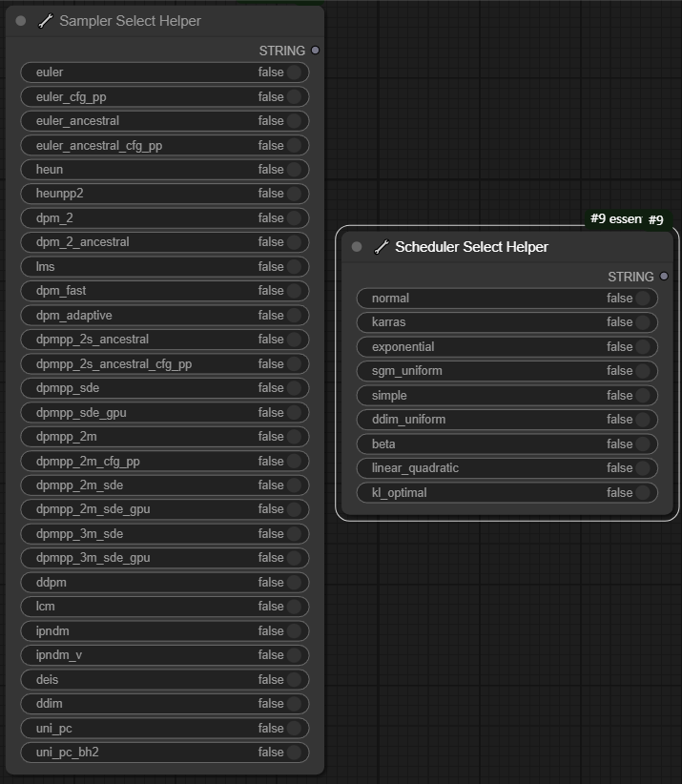Toggle the lcm sampler option
Viewport: 682px width, 784px height.
[x=294, y=607]
